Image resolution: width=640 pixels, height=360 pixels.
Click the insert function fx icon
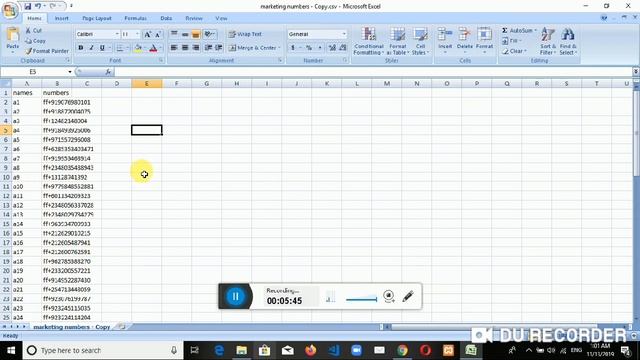point(108,72)
